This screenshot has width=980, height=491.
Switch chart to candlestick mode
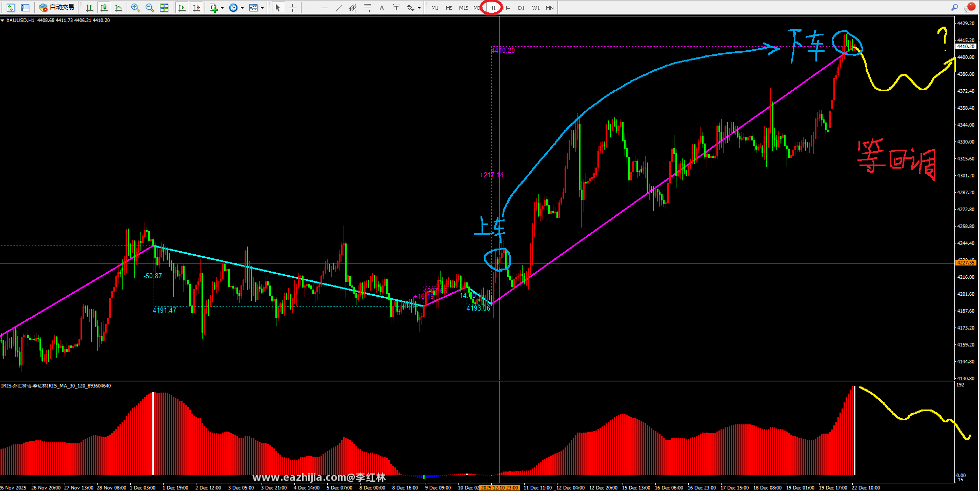[104, 8]
